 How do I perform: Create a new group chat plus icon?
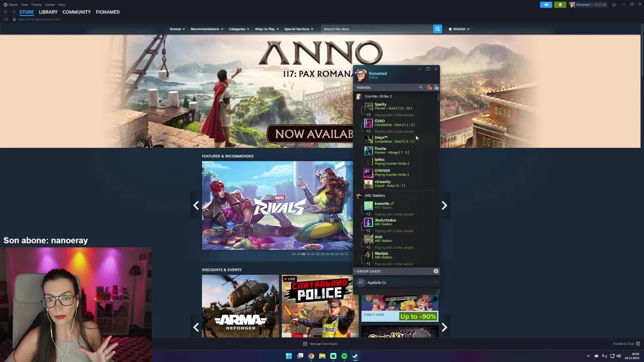coord(436,271)
